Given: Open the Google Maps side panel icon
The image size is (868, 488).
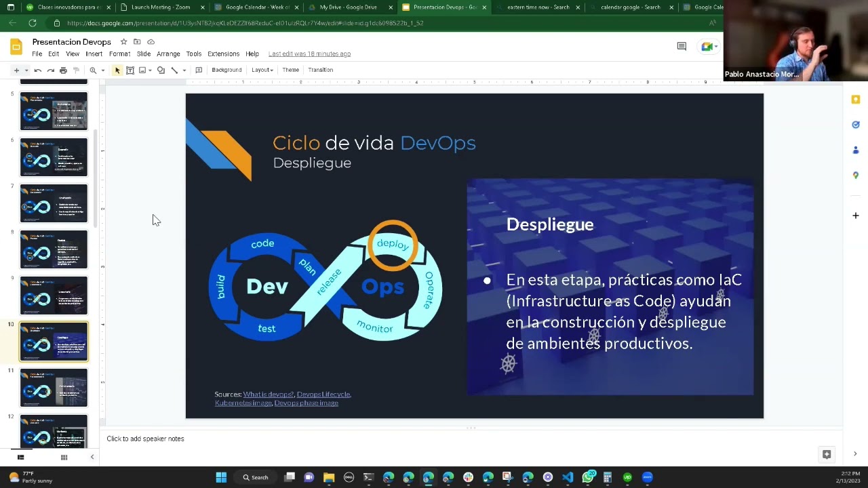Looking at the screenshot, I should point(856,175).
